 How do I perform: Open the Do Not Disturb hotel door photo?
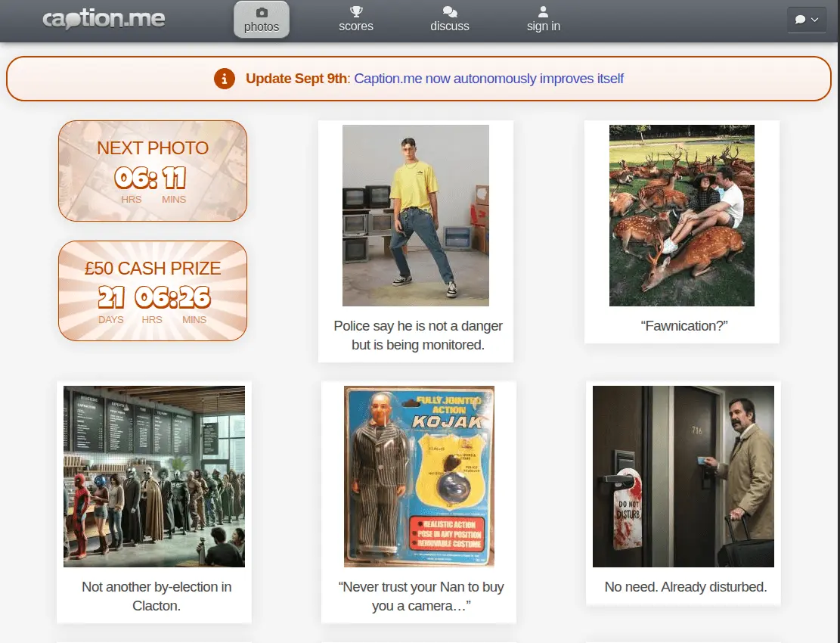click(x=683, y=477)
